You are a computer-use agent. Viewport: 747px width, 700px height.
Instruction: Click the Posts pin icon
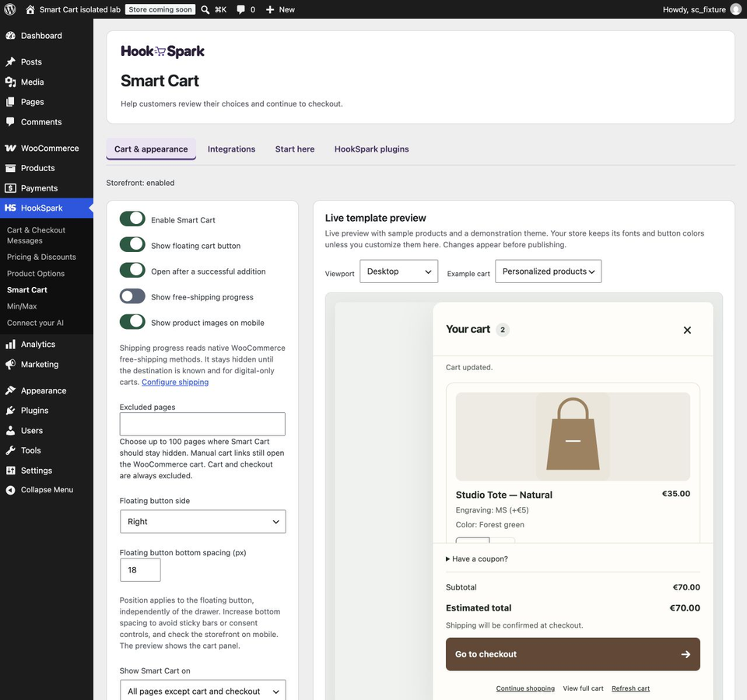(10, 62)
